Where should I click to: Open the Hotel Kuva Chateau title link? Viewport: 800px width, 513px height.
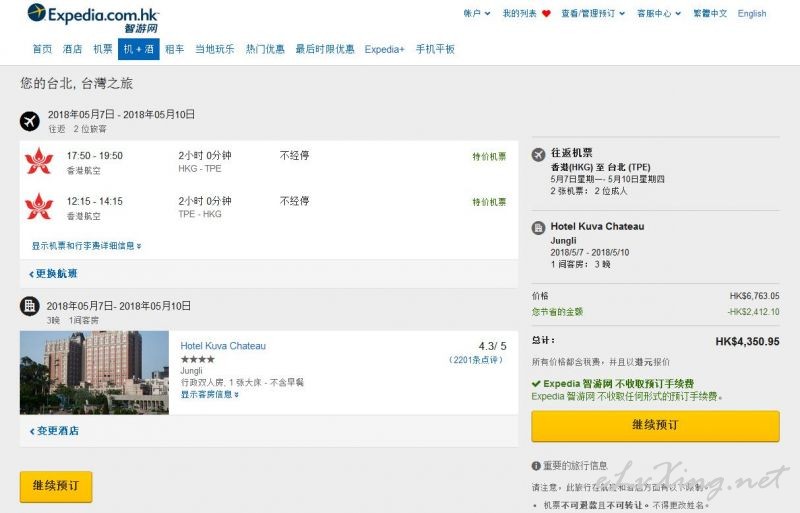pyautogui.click(x=223, y=346)
